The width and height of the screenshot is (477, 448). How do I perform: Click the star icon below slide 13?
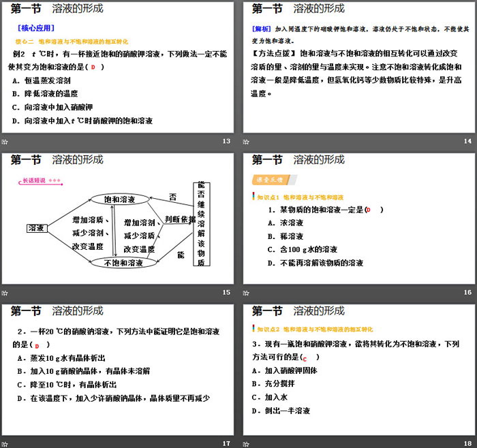coord(5,141)
